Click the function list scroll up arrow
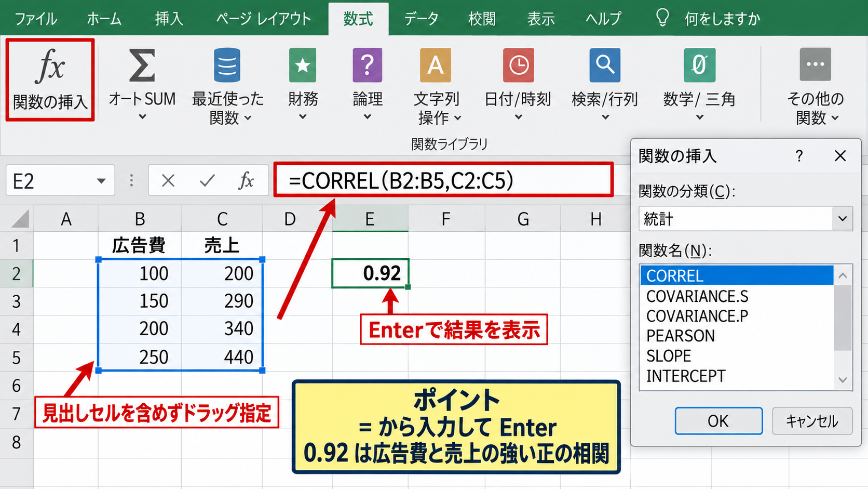This screenshot has height=489, width=868. [x=843, y=275]
